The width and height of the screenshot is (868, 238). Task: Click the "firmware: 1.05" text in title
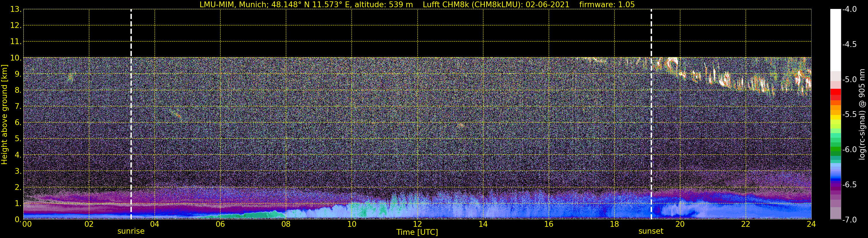click(607, 5)
